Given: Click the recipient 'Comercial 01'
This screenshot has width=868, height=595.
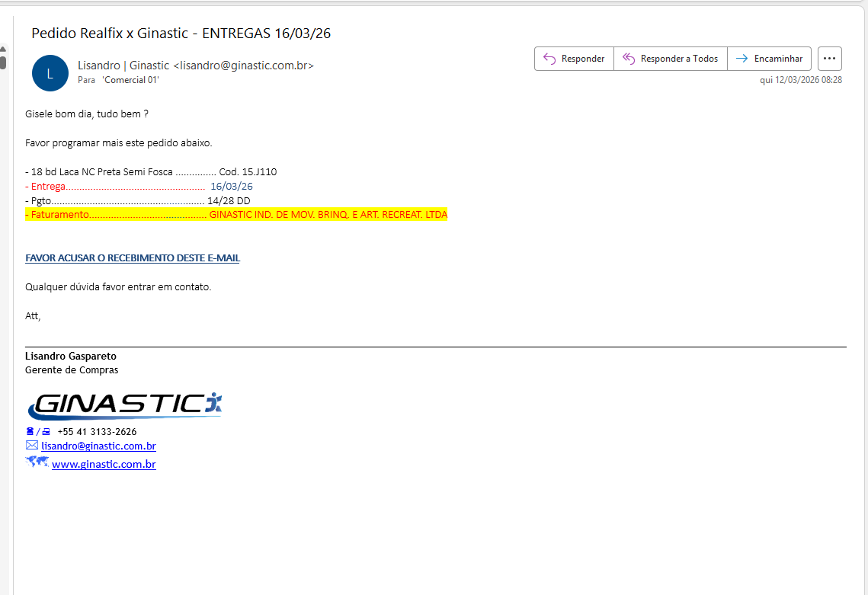Looking at the screenshot, I should pos(130,80).
